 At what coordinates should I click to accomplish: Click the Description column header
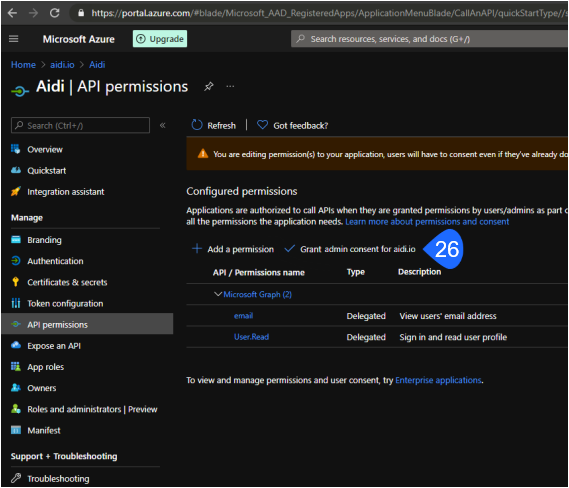coord(419,272)
